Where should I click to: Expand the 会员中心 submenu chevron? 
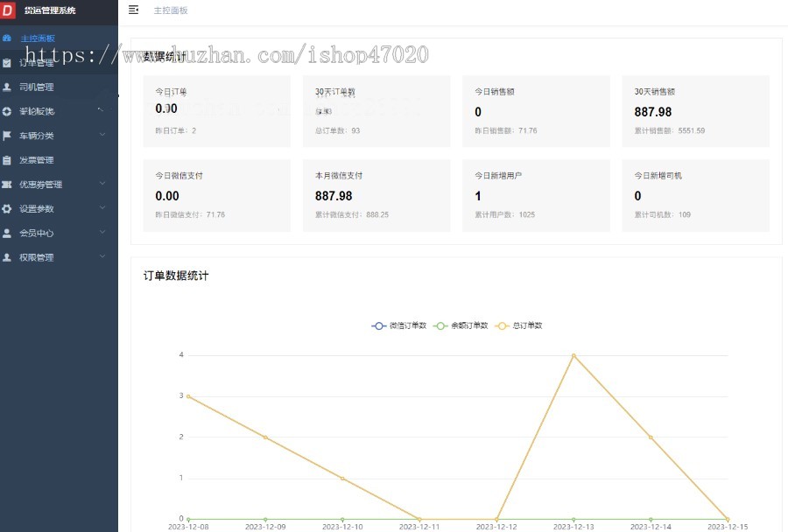point(102,232)
